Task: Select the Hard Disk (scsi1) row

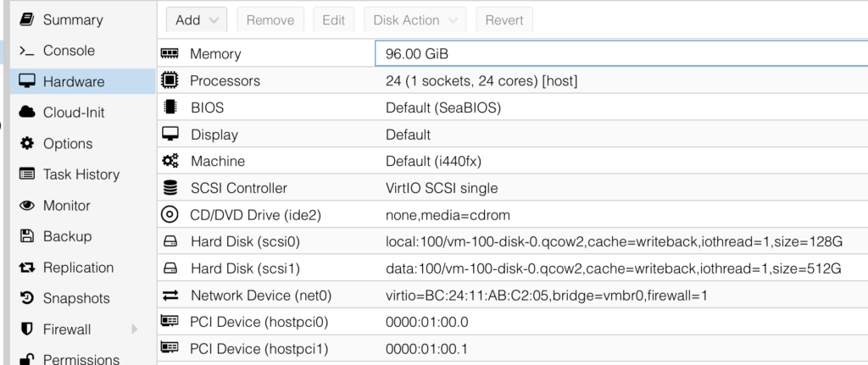Action: (x=509, y=268)
